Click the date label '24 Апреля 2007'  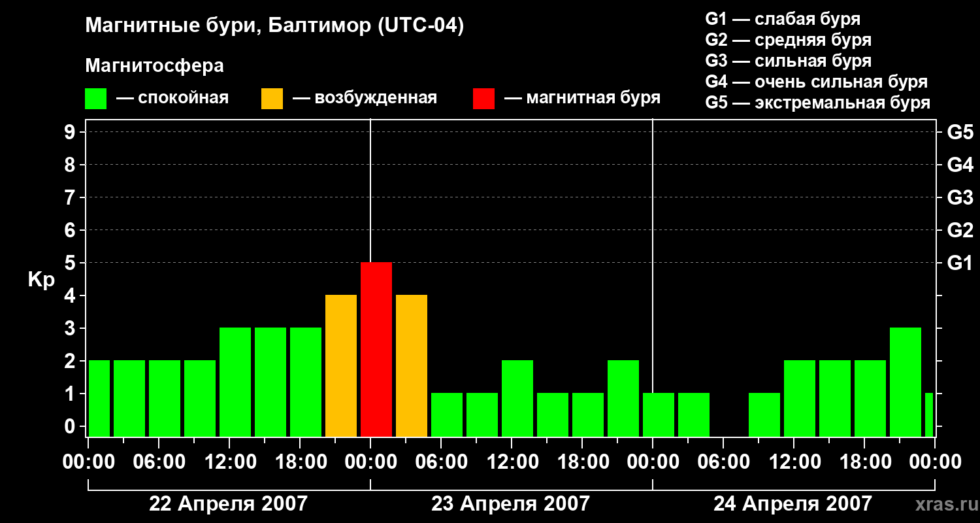[x=792, y=504]
